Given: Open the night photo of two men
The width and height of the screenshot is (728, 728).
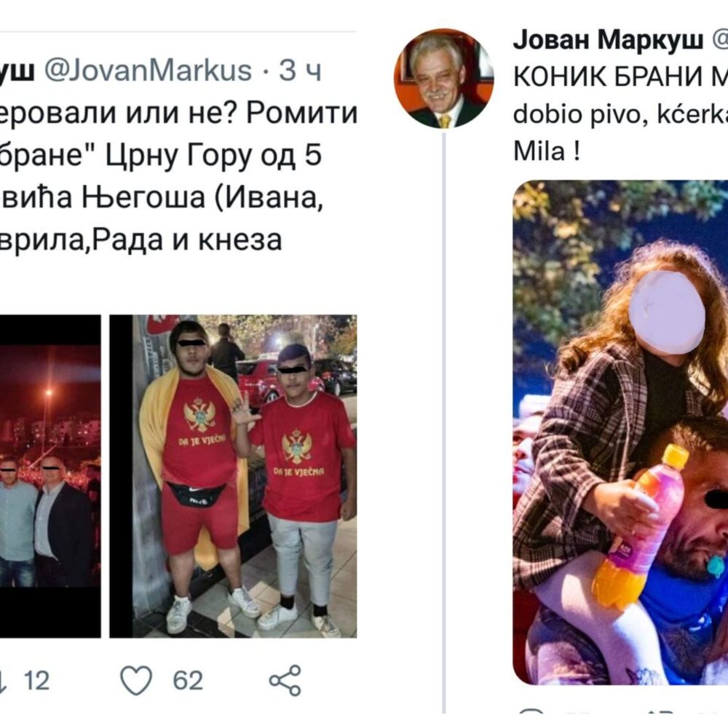Looking at the screenshot, I should point(50,476).
